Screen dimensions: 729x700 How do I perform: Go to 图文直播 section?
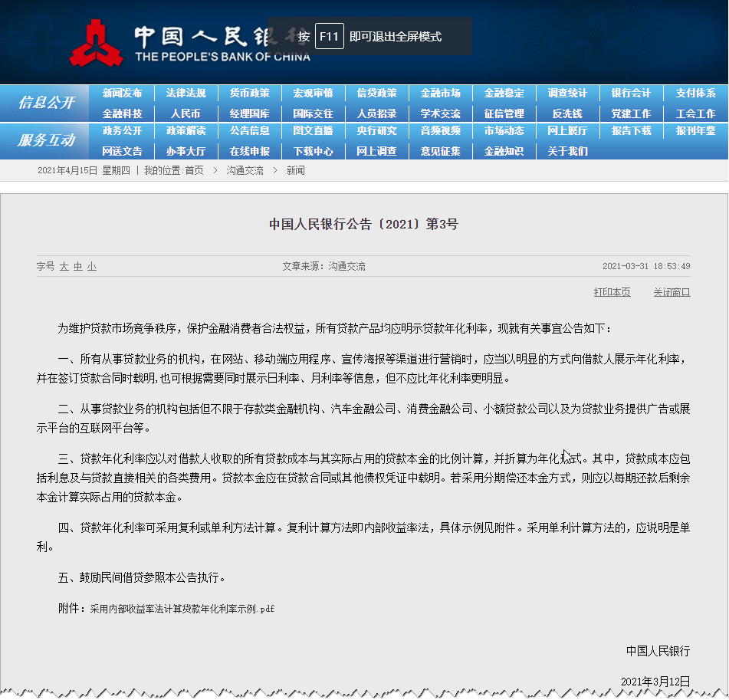(x=314, y=130)
